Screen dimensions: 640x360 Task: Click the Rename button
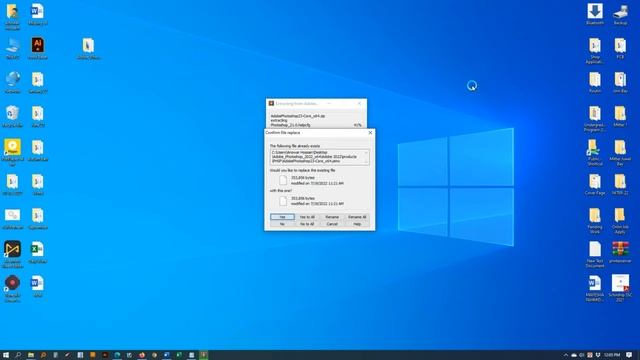point(332,217)
